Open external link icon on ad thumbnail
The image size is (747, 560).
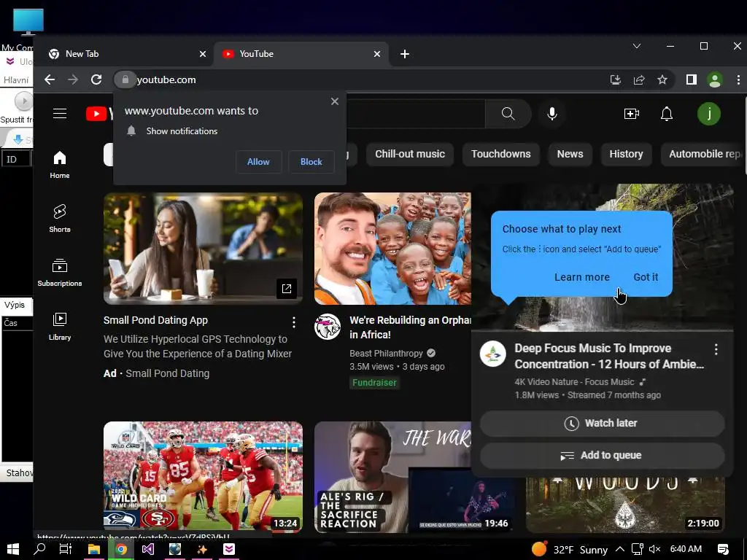pos(286,289)
